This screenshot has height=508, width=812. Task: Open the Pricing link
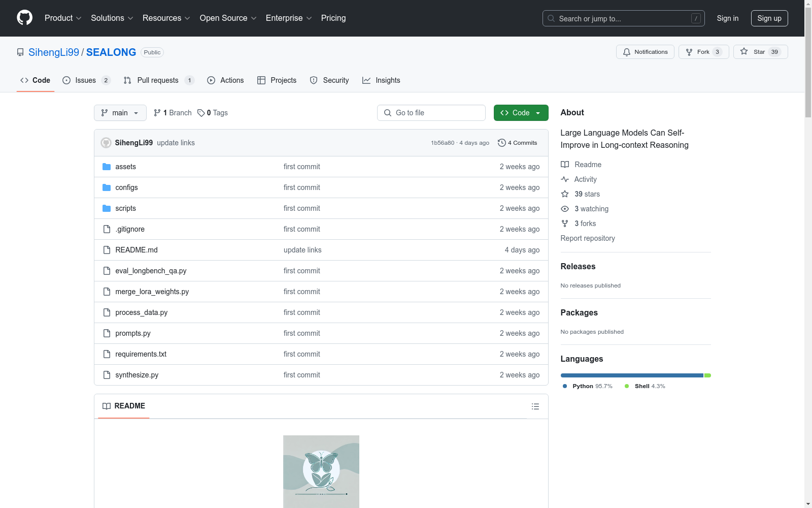pyautogui.click(x=333, y=18)
